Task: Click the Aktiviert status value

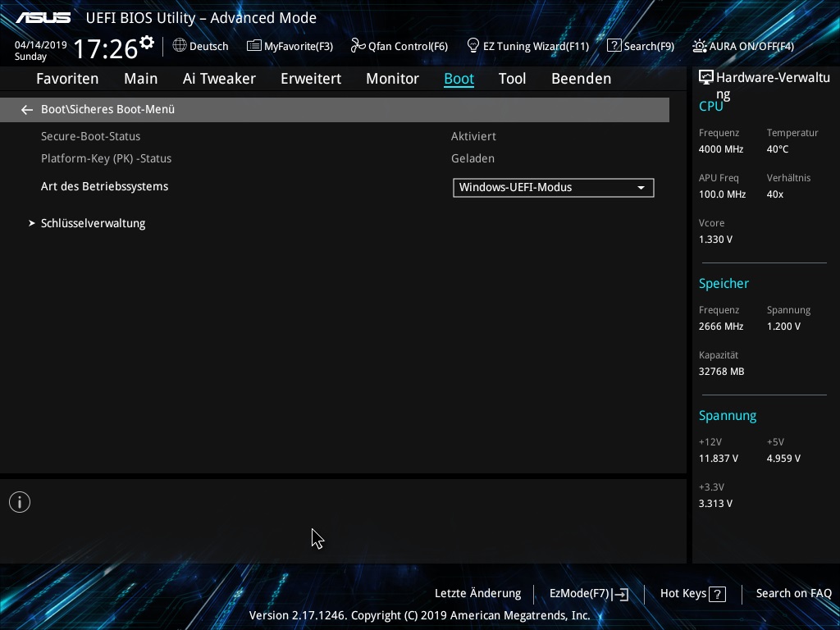Action: tap(473, 137)
